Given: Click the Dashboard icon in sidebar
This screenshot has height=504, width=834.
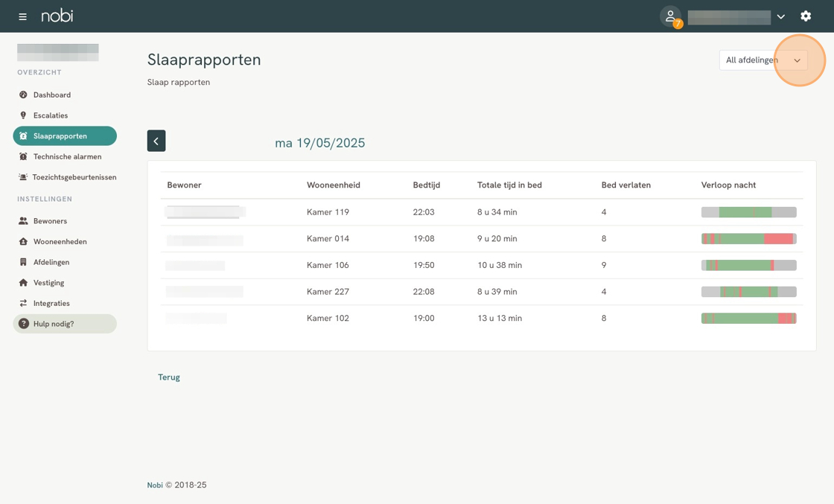Looking at the screenshot, I should 23,95.
